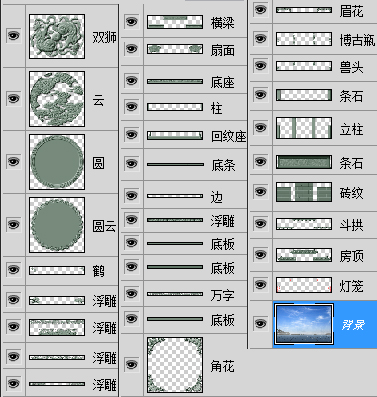
Task: Click the 圆云 layer thumbnail
Action: tap(57, 225)
